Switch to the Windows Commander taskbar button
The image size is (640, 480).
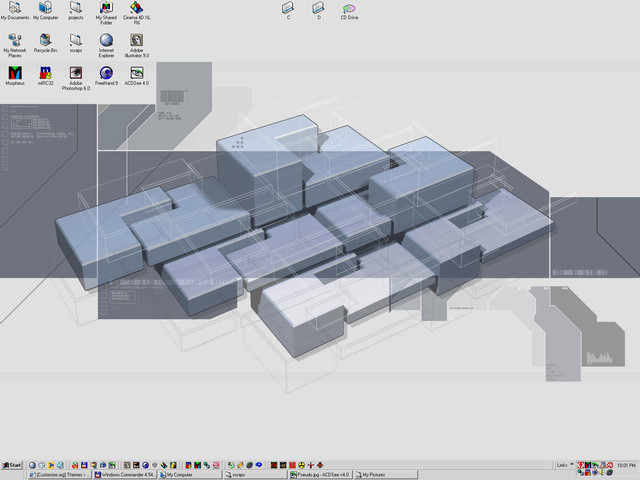tap(126, 475)
